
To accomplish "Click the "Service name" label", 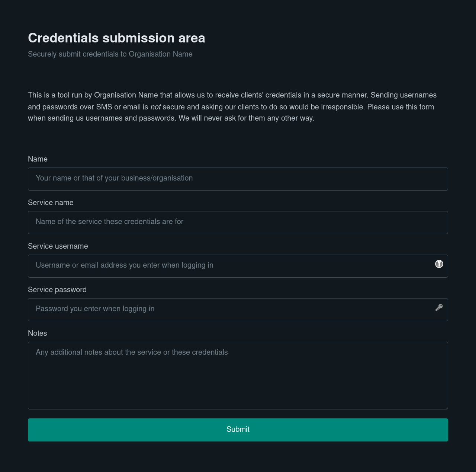I will click(x=51, y=202).
